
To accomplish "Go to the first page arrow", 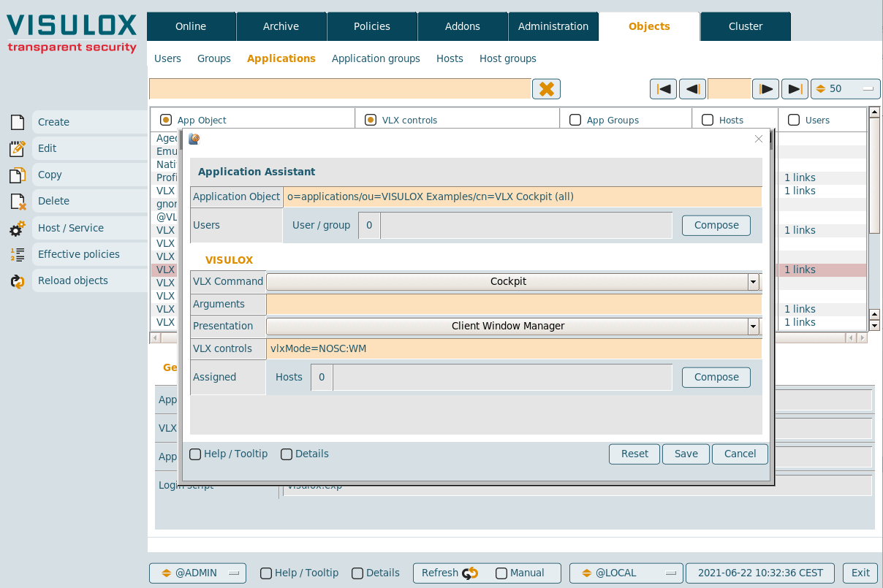I will [x=663, y=89].
